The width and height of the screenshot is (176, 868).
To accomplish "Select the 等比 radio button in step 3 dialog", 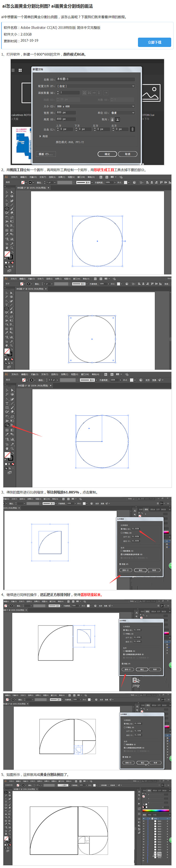I will 121,529.
